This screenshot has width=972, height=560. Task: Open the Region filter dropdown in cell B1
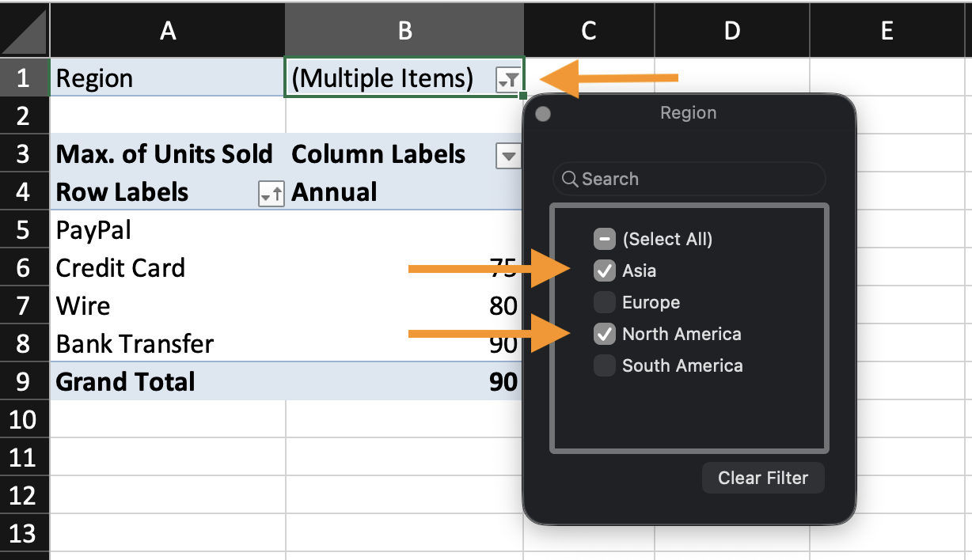[507, 79]
